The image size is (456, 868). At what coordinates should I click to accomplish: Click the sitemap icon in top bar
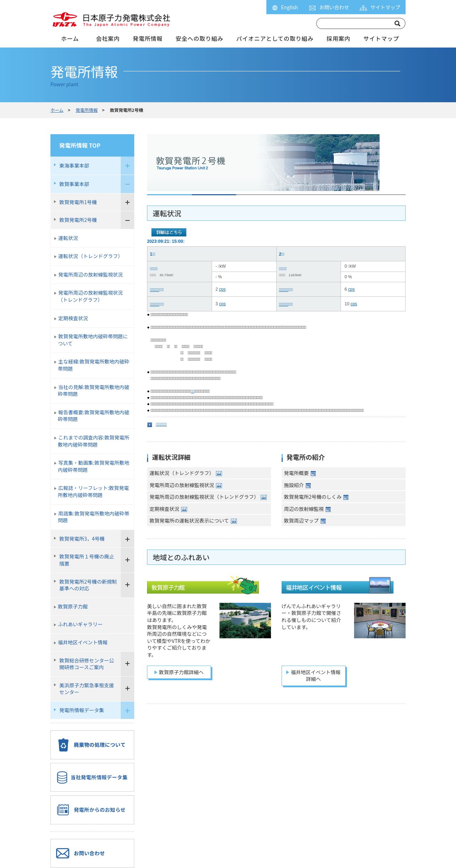(x=363, y=8)
